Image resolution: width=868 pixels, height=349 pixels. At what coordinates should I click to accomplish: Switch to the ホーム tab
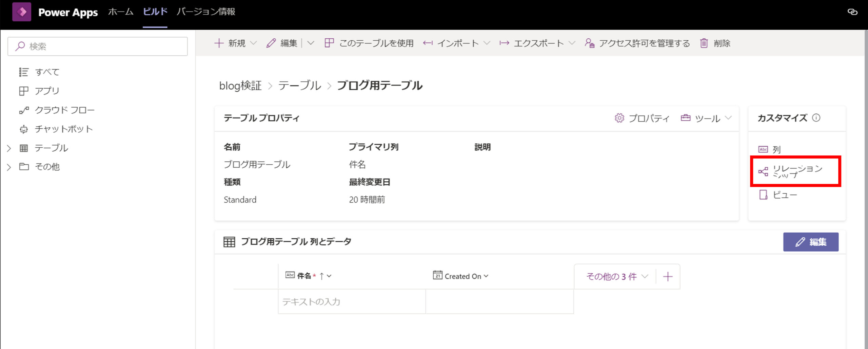pos(121,12)
